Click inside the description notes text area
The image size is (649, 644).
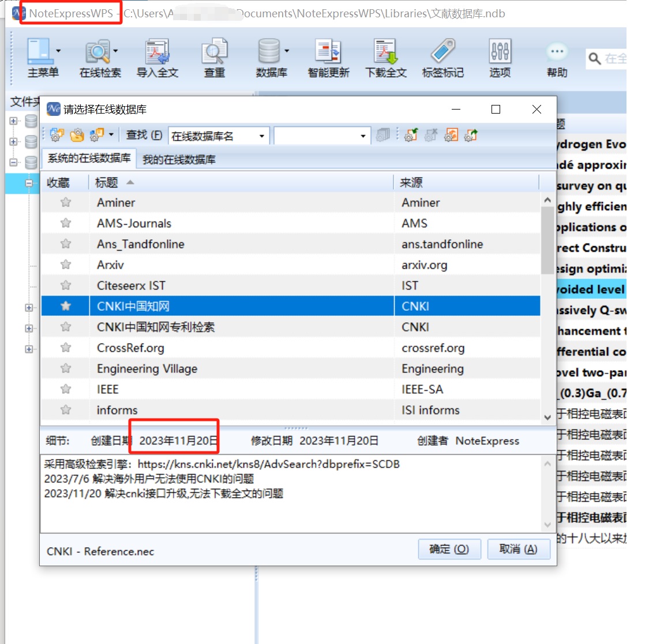pos(291,494)
